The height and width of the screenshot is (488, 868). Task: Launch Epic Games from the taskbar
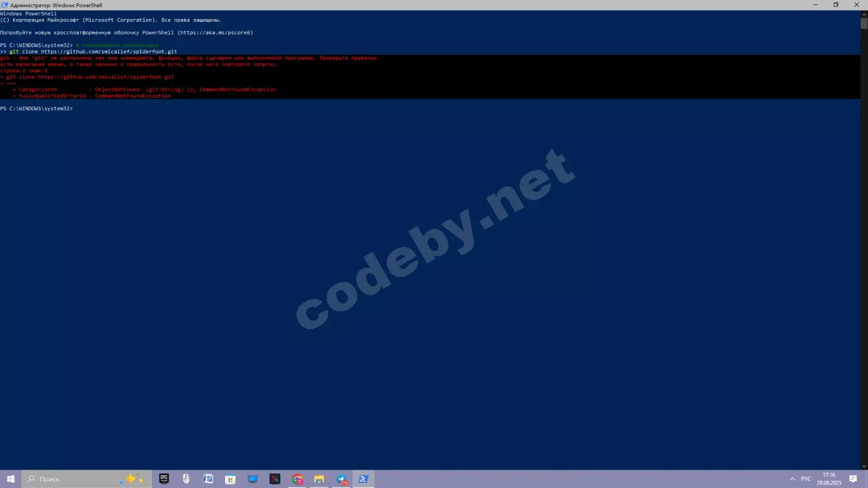tap(164, 479)
